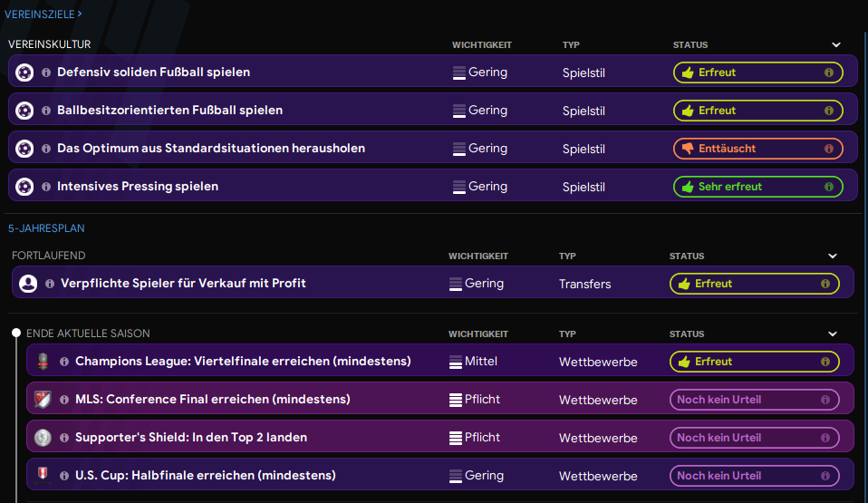The height and width of the screenshot is (503, 868).
Task: Select 'Champions League: Viertelfinale erreichen' text
Action: [x=243, y=362]
